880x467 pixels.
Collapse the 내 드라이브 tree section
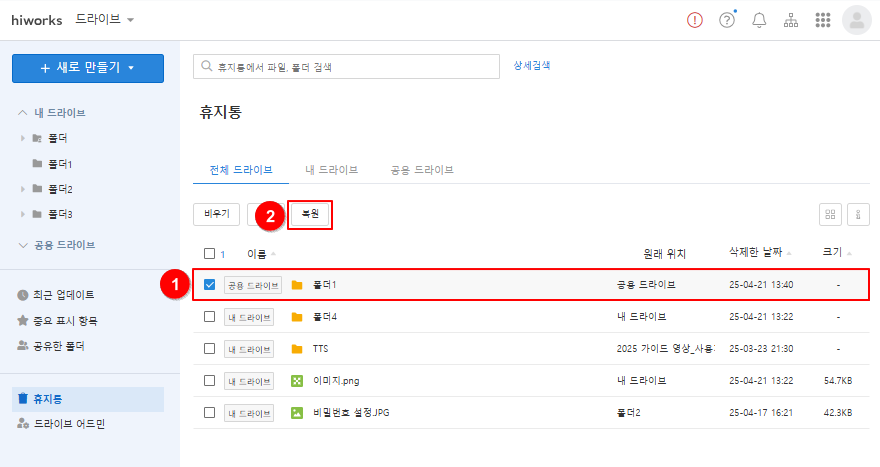[23, 112]
